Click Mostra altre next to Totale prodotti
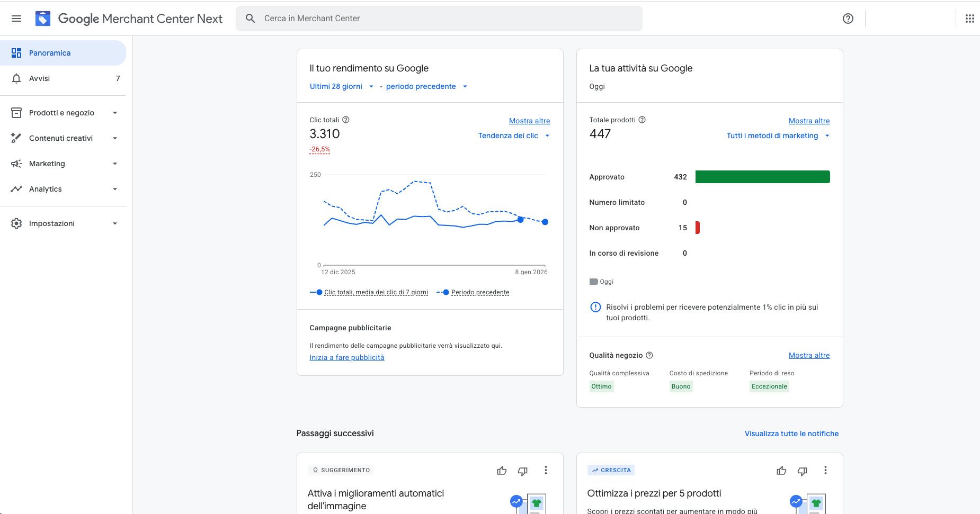 click(x=809, y=121)
